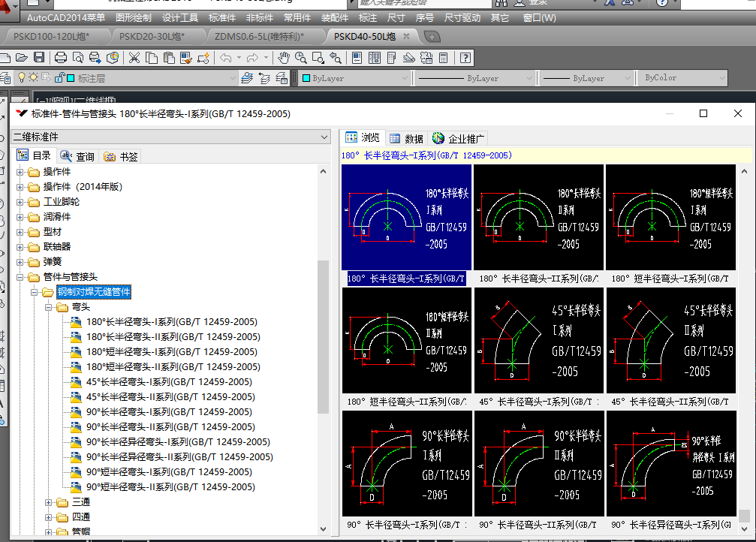
Task: Select 90°长半径异径弯头-I系列 tree item
Action: tap(178, 442)
